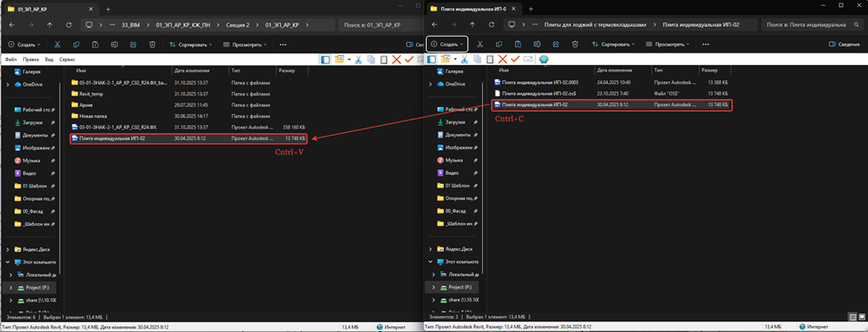Paste icon in left window's dark command bar
Viewport: 868px width, 332px height.
(95, 45)
